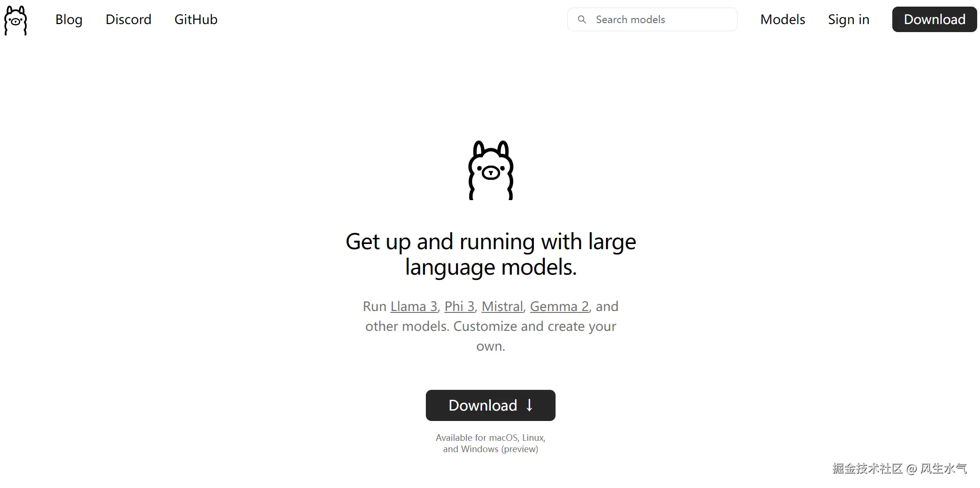The height and width of the screenshot is (488, 980).
Task: Click the 'Customize and create your' description text
Action: [x=535, y=326]
